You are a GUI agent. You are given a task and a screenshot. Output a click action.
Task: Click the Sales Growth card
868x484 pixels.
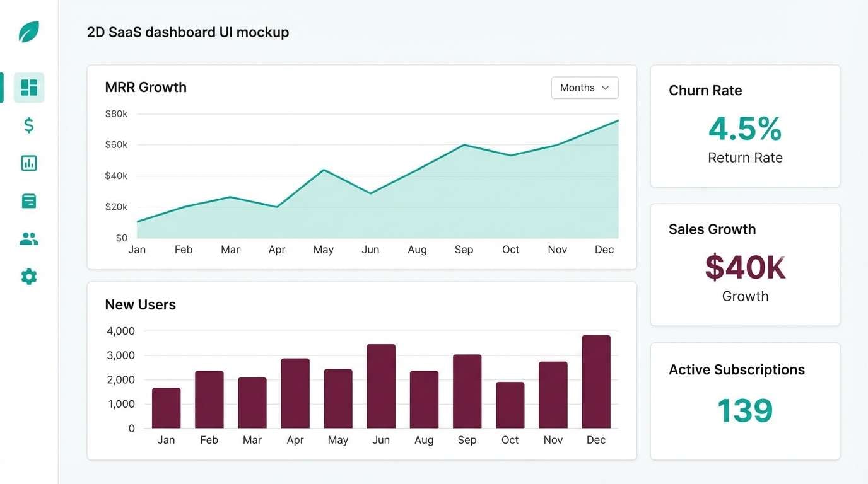pos(744,263)
